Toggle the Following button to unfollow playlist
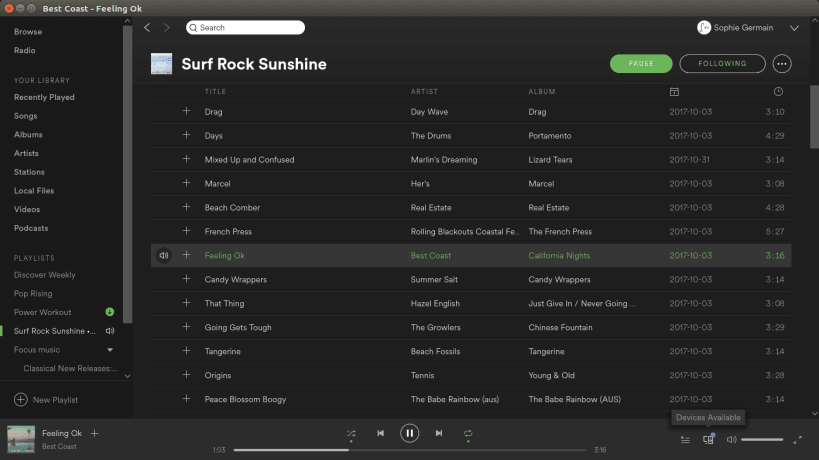Image resolution: width=819 pixels, height=460 pixels. click(722, 64)
